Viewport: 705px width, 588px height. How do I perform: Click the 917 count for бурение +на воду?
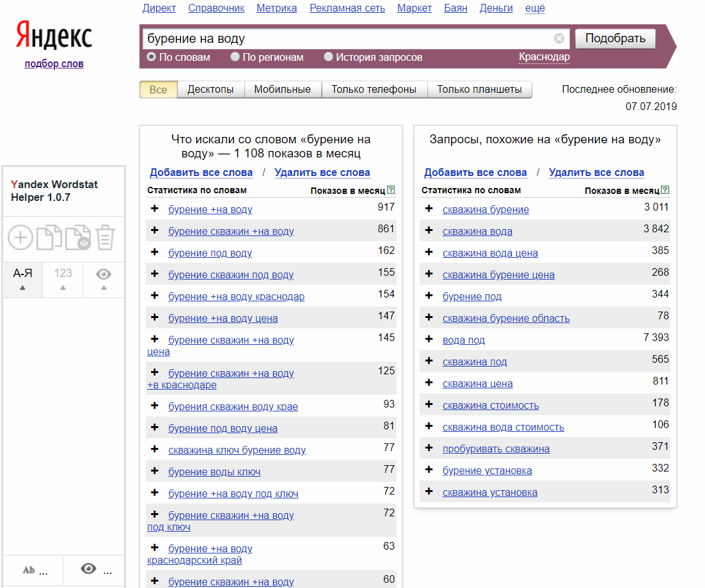[386, 207]
